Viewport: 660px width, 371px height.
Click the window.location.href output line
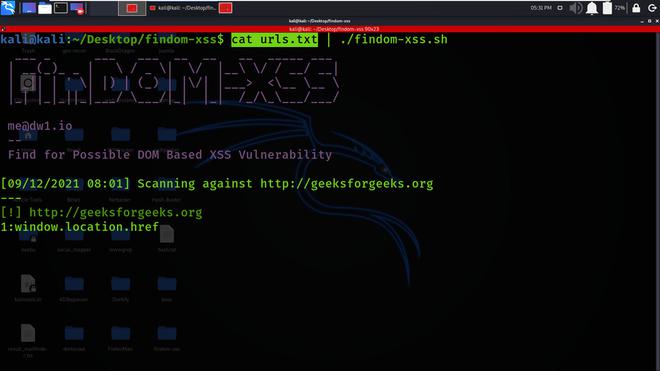[x=80, y=227]
